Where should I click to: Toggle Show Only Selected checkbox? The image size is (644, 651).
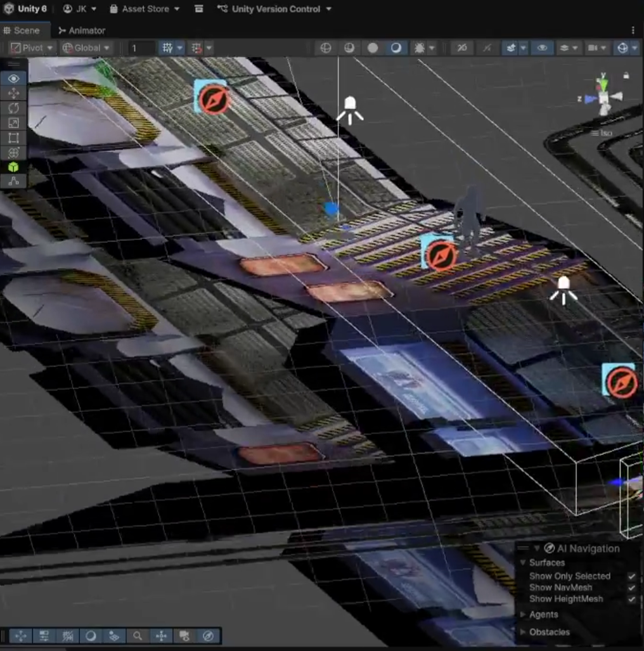click(631, 576)
